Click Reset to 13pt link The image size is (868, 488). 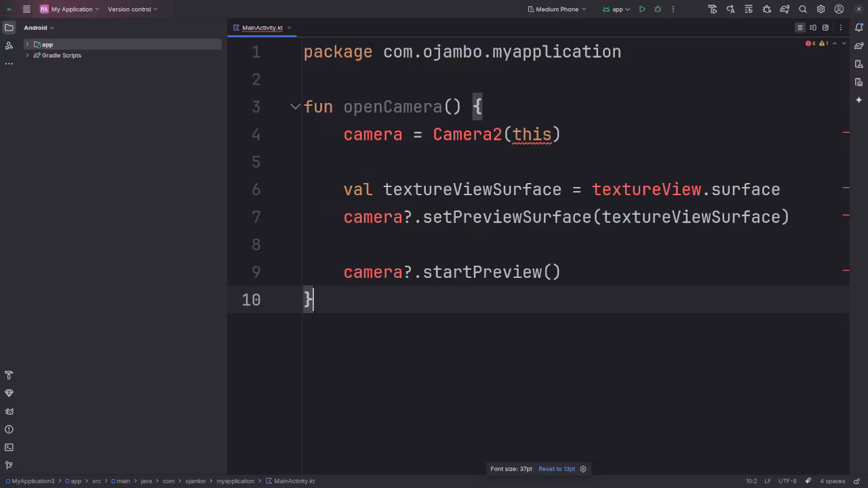click(x=557, y=469)
